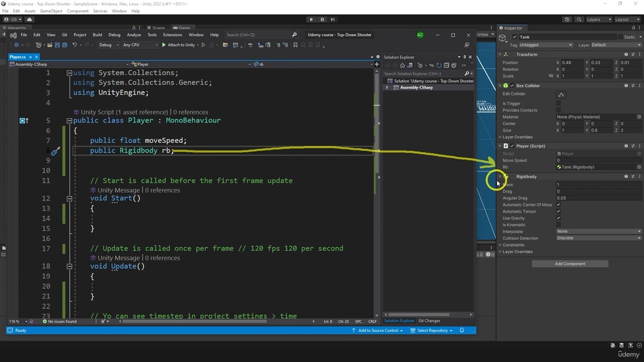Click the Unity Step frame button
Screen dimensions: 644x362
click(333, 20)
